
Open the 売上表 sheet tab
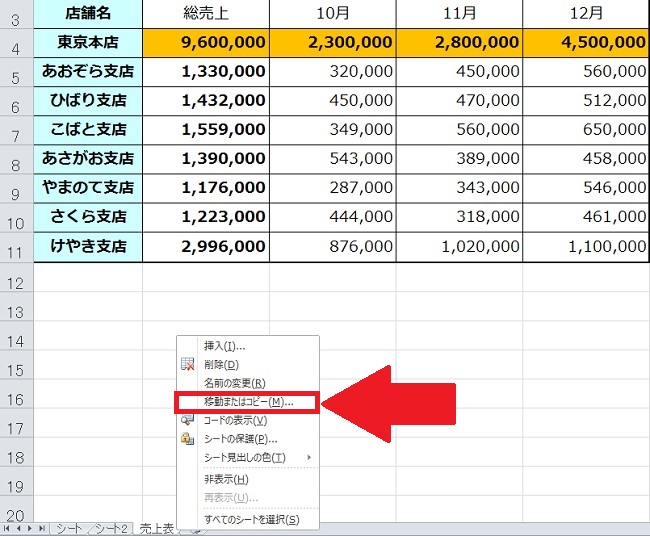pyautogui.click(x=156, y=527)
